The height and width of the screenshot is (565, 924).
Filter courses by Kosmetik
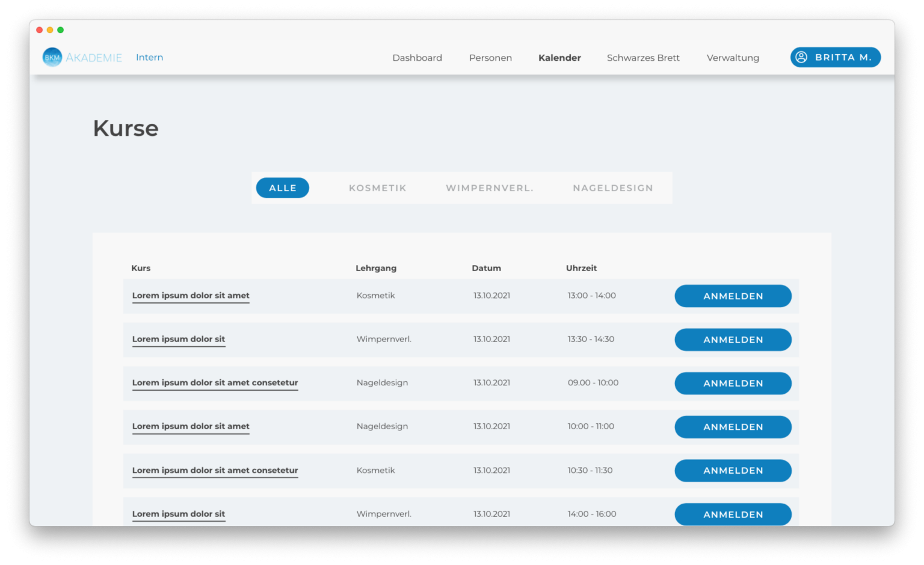click(378, 188)
